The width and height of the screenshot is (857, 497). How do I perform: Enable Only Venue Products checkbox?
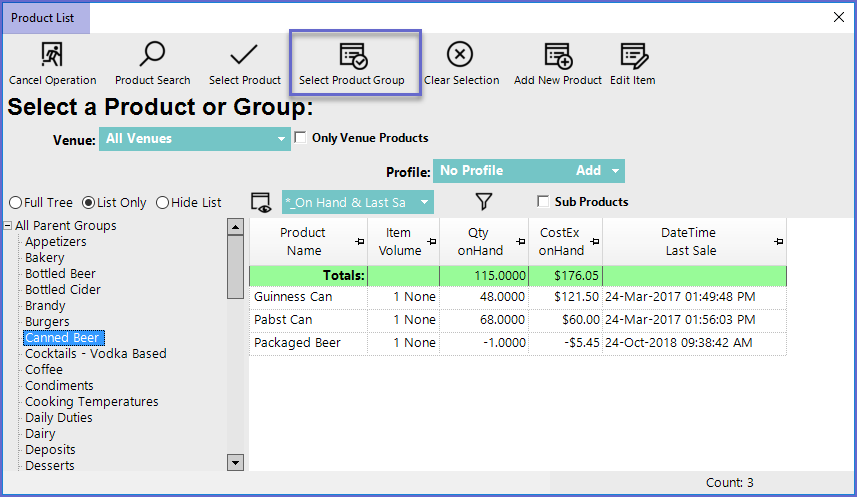pyautogui.click(x=300, y=138)
